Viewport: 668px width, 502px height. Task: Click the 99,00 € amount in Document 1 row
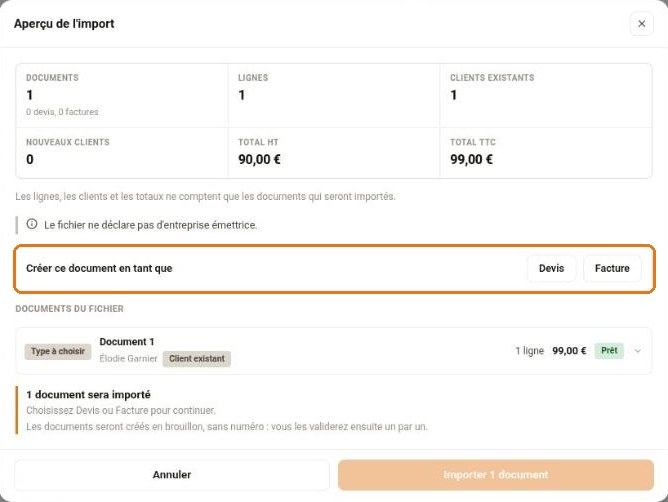coord(569,351)
